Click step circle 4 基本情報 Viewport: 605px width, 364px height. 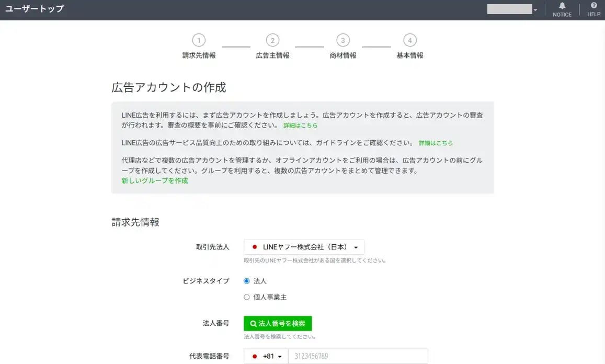(410, 40)
